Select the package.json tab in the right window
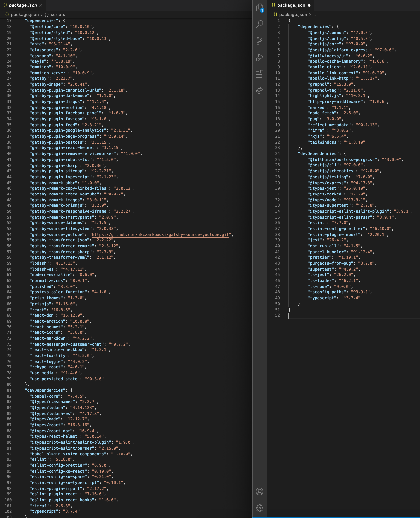The image size is (420, 518). [291, 5]
